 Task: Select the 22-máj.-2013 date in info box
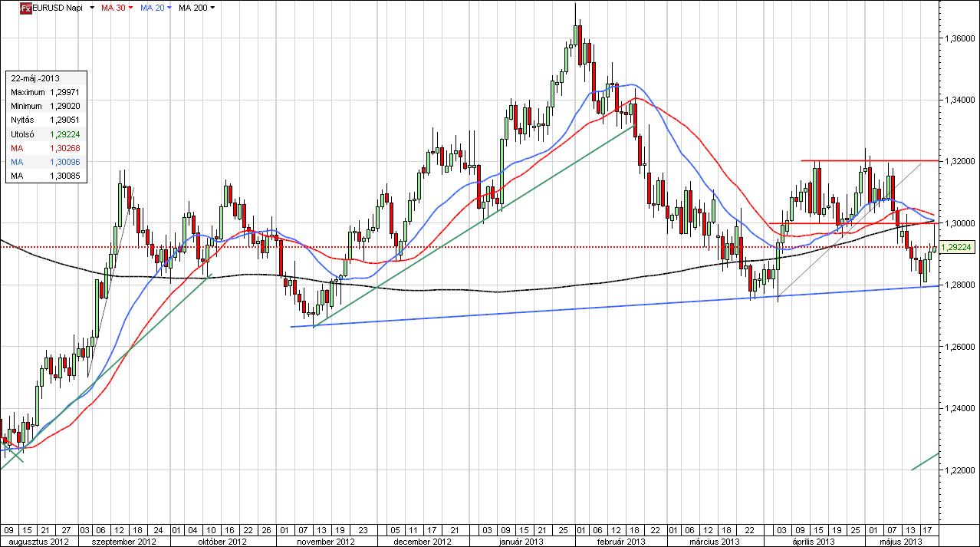pyautogui.click(x=35, y=78)
